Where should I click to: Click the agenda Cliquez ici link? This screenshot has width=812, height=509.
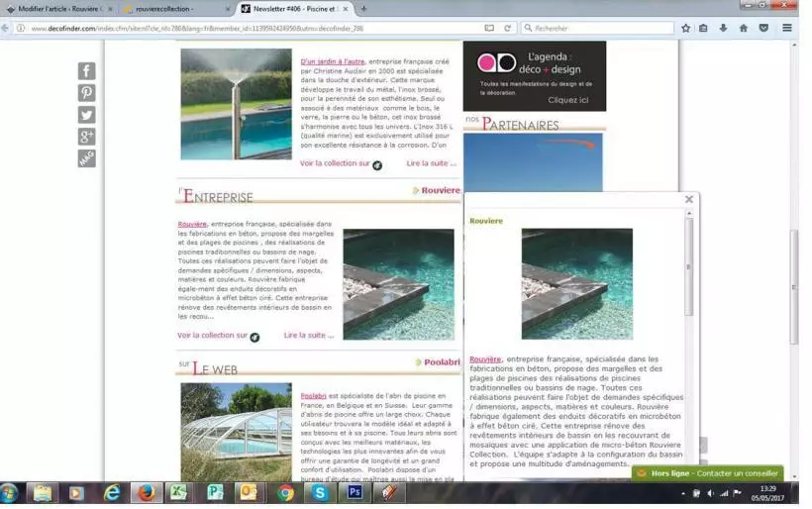(567, 100)
